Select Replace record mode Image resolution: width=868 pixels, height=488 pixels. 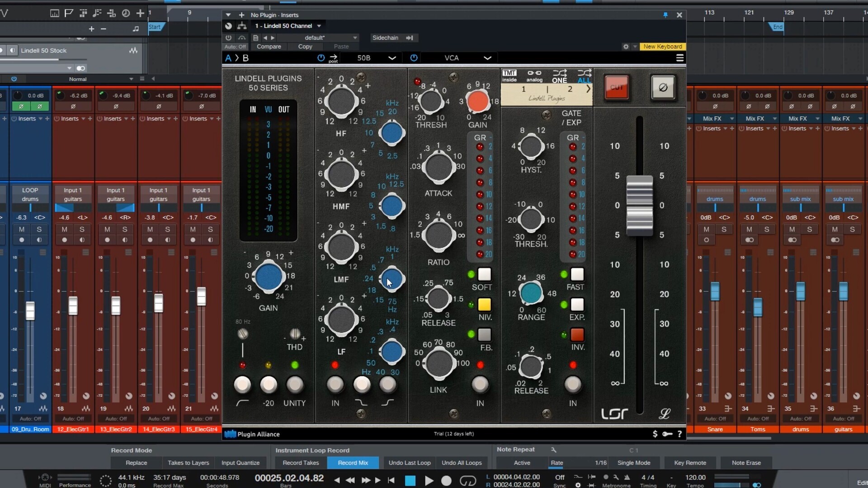click(x=136, y=463)
